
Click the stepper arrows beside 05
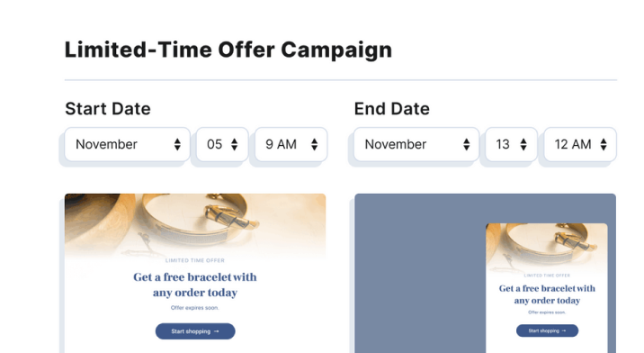click(234, 144)
